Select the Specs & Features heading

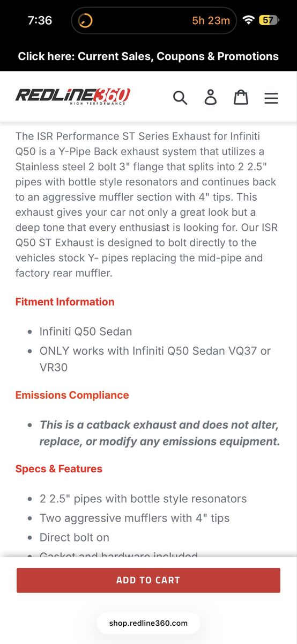tap(59, 469)
